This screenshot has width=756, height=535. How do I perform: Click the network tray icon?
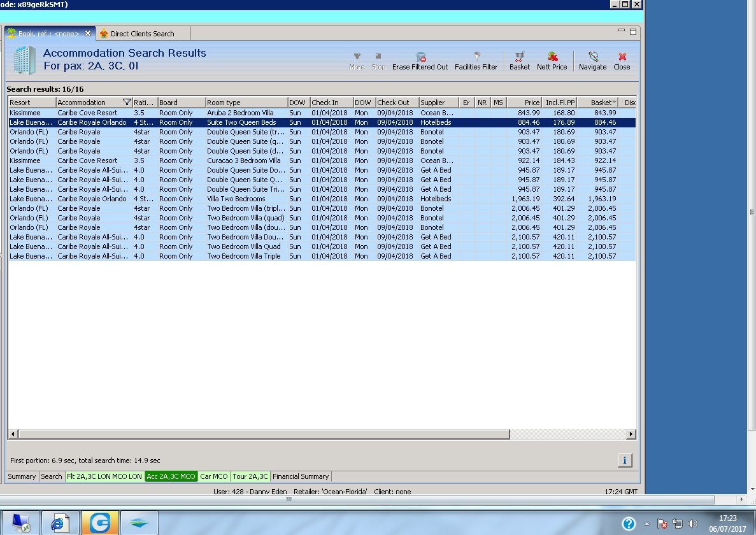678,524
